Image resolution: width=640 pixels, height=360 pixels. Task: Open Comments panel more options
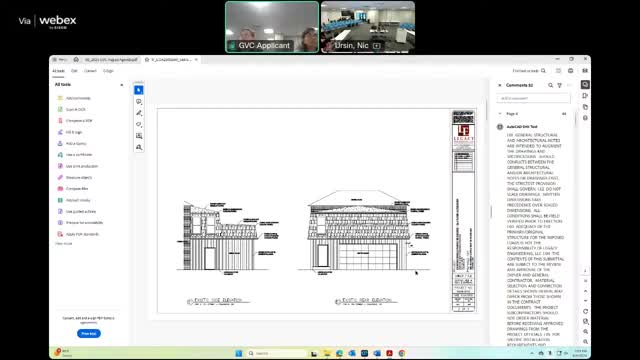click(x=569, y=85)
